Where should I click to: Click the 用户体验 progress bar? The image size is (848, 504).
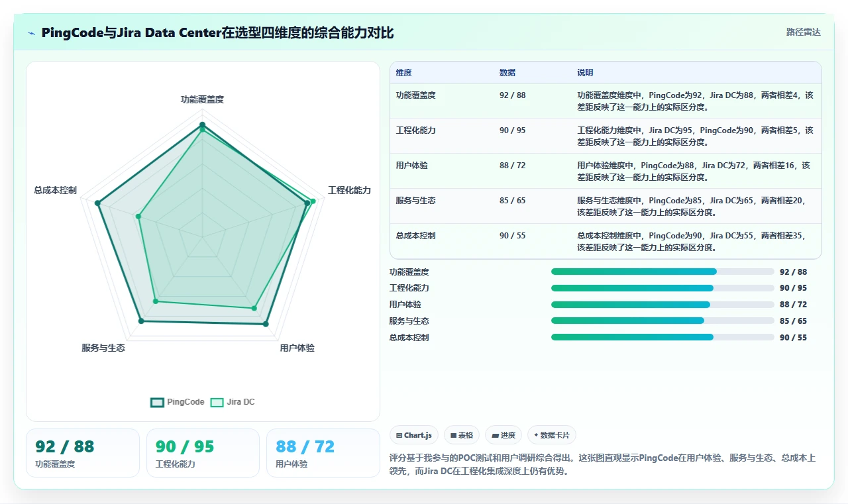[662, 305]
